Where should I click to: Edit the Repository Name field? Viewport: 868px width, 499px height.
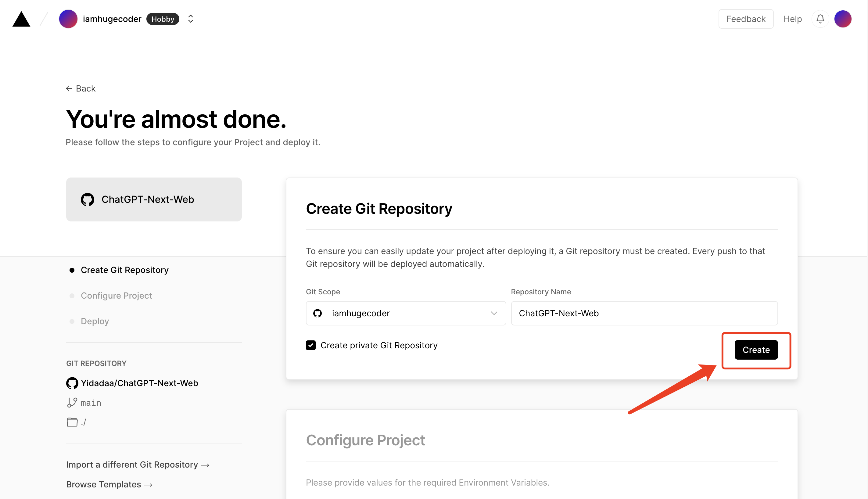644,313
